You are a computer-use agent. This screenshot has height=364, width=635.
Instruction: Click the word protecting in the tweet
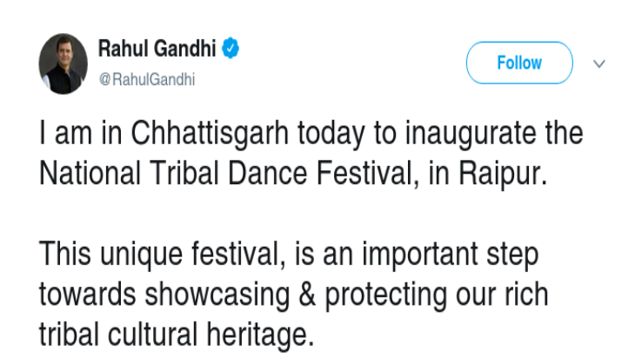click(x=385, y=296)
